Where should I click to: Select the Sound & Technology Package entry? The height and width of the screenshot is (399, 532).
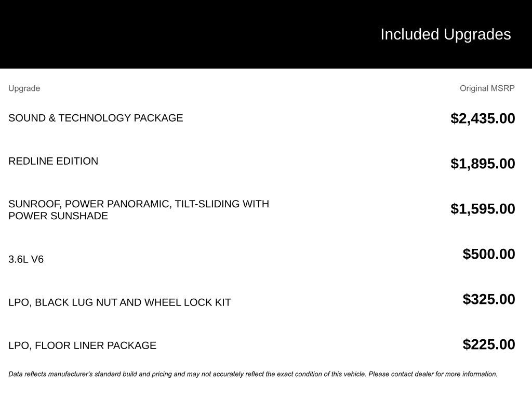96,118
